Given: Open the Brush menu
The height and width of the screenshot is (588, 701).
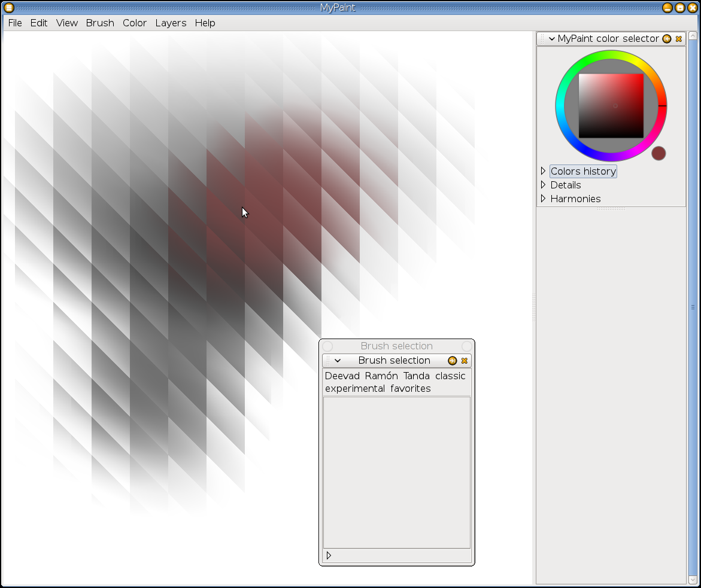Looking at the screenshot, I should 100,23.
